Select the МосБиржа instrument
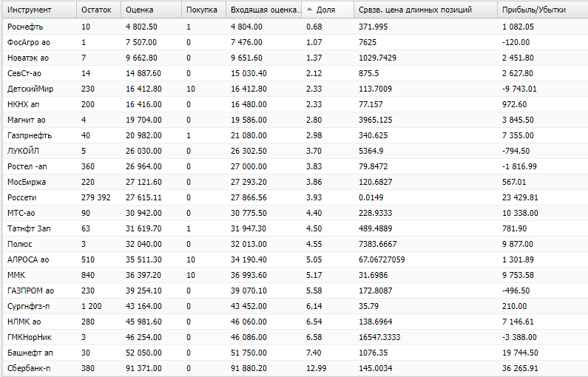The height and width of the screenshot is (377, 588). tap(27, 182)
